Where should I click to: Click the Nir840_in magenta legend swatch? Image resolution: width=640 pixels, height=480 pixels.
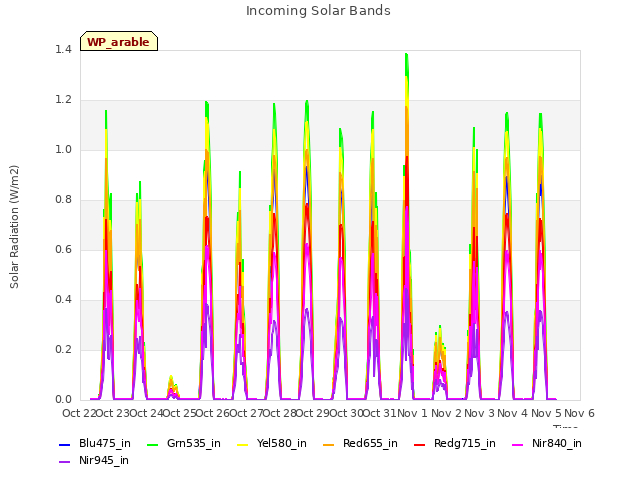pos(518,444)
